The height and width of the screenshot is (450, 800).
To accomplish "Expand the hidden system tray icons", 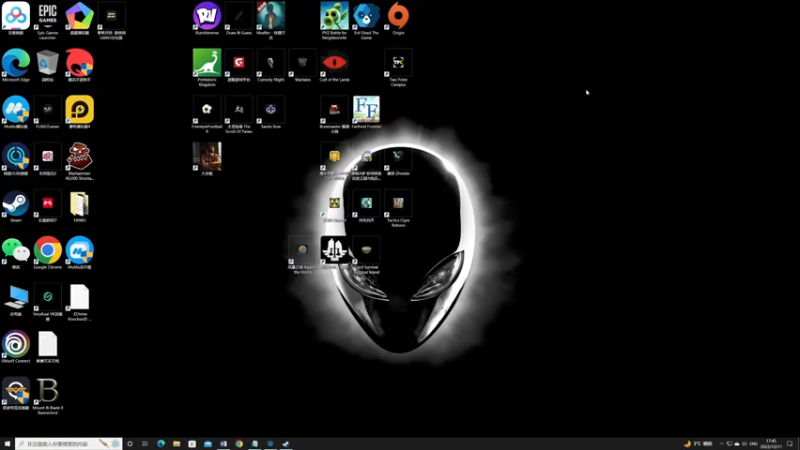I will coord(721,444).
